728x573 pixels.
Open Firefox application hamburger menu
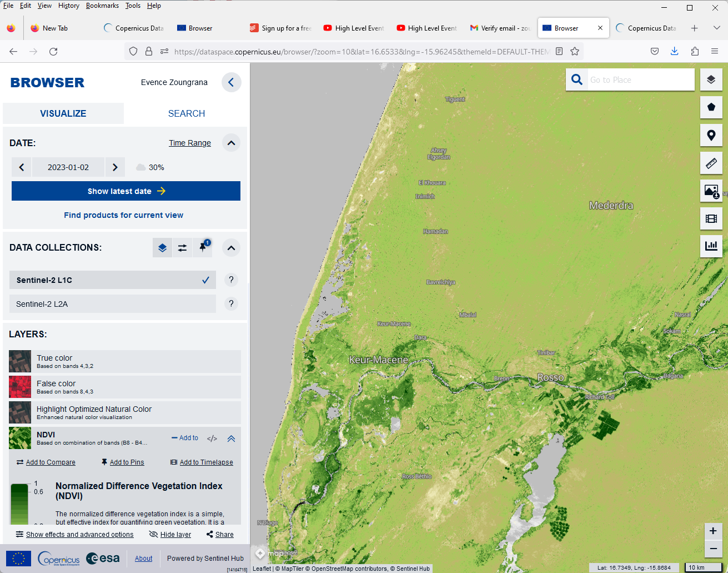[715, 51]
